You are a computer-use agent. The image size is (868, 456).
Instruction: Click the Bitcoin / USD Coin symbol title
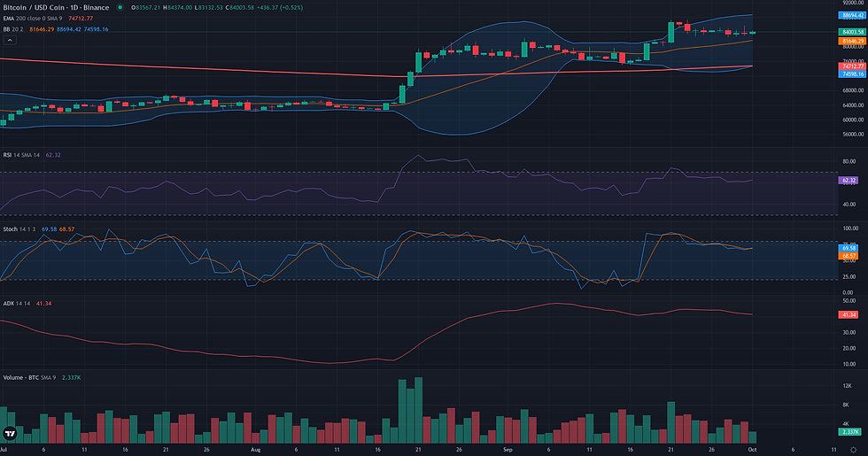(x=56, y=8)
